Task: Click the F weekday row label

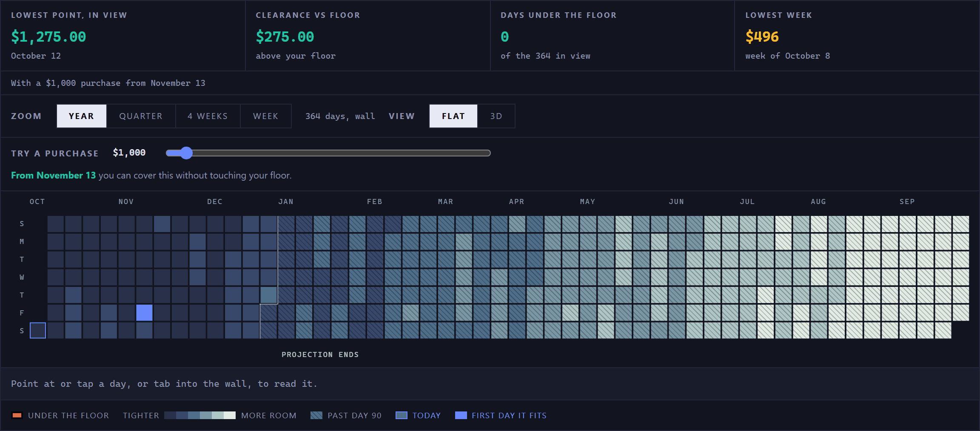Action: click(x=22, y=313)
